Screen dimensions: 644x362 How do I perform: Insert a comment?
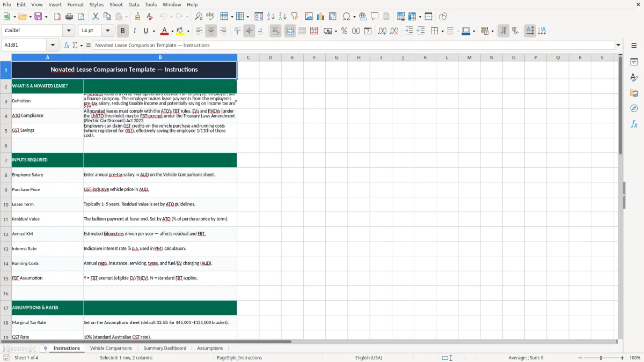[375, 17]
